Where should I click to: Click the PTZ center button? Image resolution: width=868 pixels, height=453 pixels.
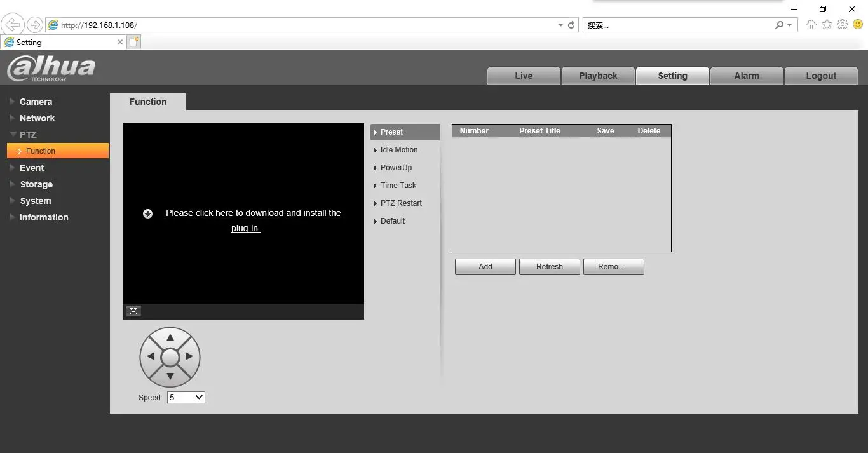pos(170,357)
